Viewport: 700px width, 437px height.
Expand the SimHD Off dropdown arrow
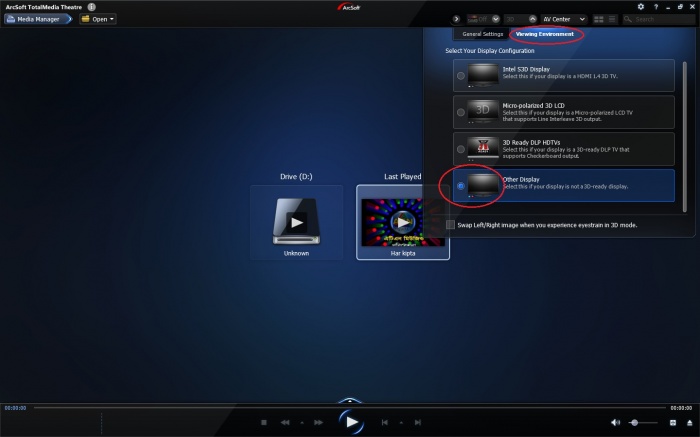click(x=496, y=19)
